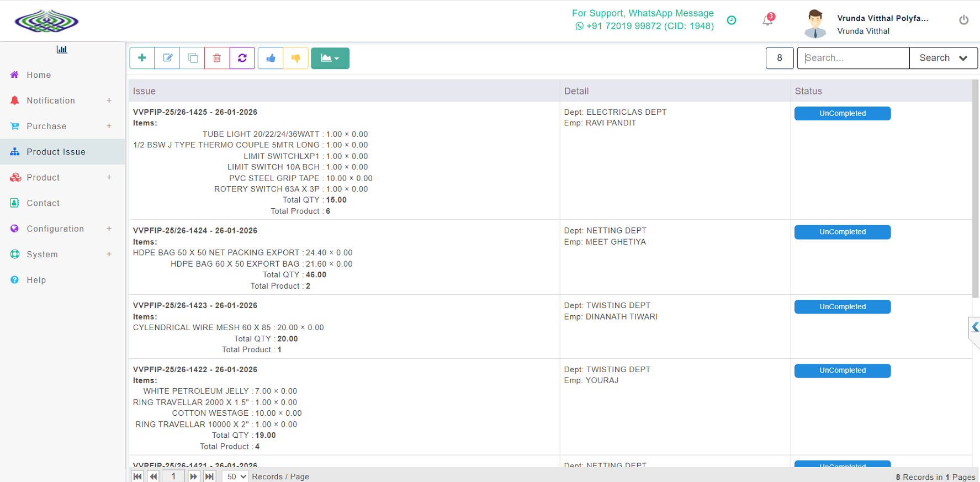This screenshot has height=482, width=980.
Task: Go to Home in sidebar
Action: tap(39, 75)
